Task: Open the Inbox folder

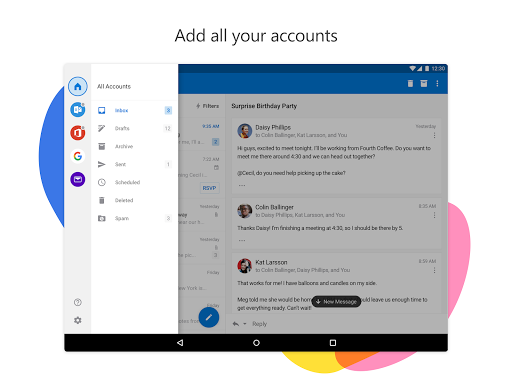Action: (135, 110)
